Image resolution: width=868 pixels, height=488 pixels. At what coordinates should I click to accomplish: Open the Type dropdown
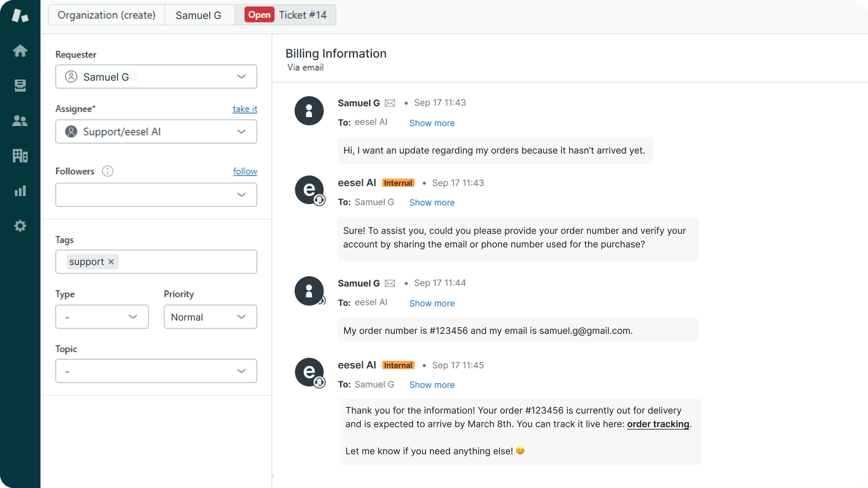[102, 317]
